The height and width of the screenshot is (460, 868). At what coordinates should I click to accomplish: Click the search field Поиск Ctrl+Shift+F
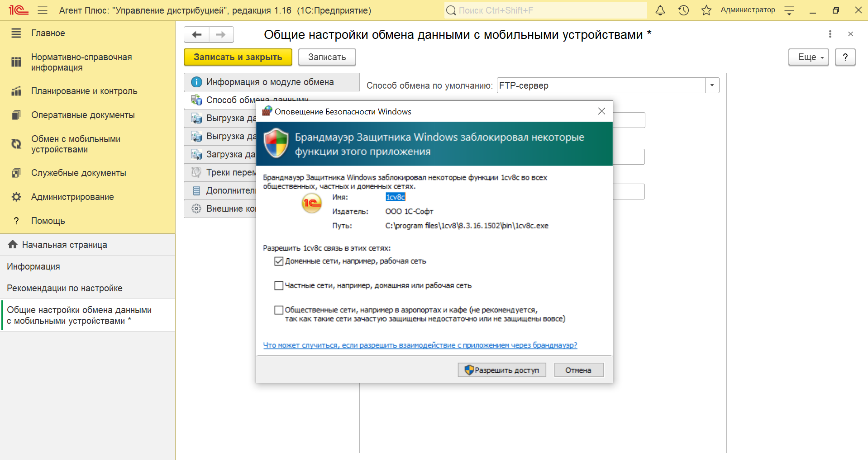(545, 10)
